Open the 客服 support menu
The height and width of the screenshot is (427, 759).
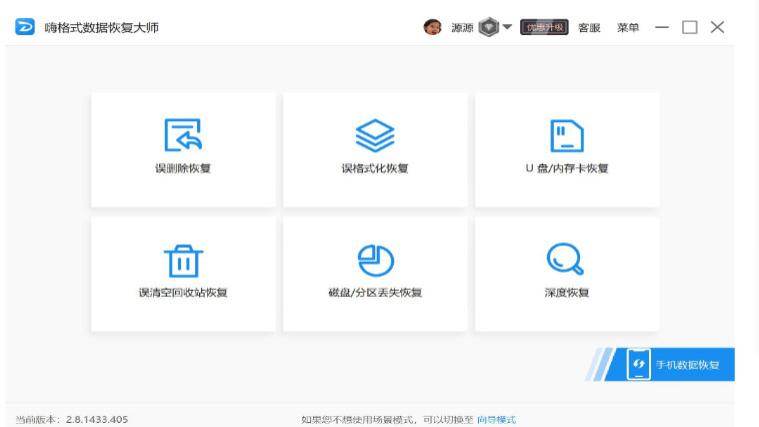[589, 28]
